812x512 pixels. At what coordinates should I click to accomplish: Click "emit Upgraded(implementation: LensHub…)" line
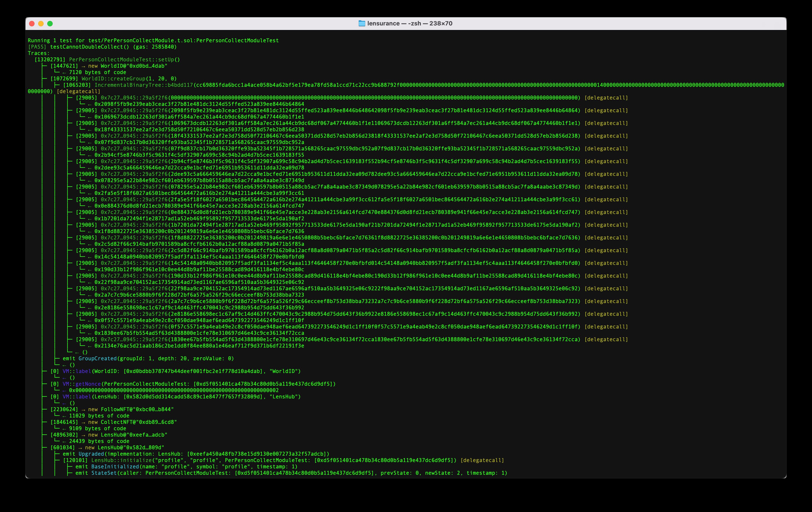[x=196, y=454]
